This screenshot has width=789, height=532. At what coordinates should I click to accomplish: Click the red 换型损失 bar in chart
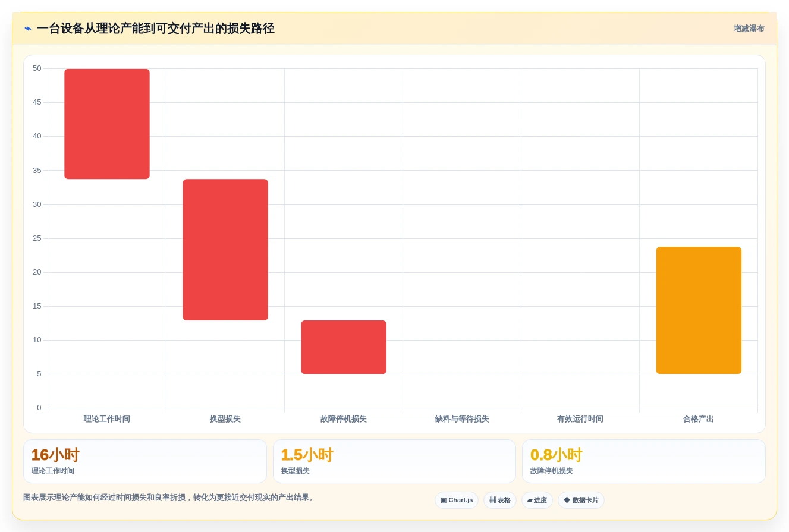(225, 250)
